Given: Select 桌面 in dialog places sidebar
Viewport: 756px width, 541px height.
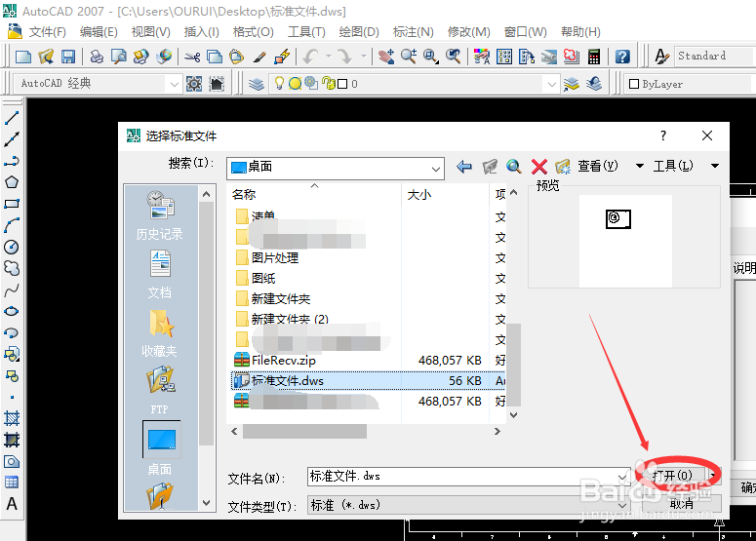Looking at the screenshot, I should 161,448.
